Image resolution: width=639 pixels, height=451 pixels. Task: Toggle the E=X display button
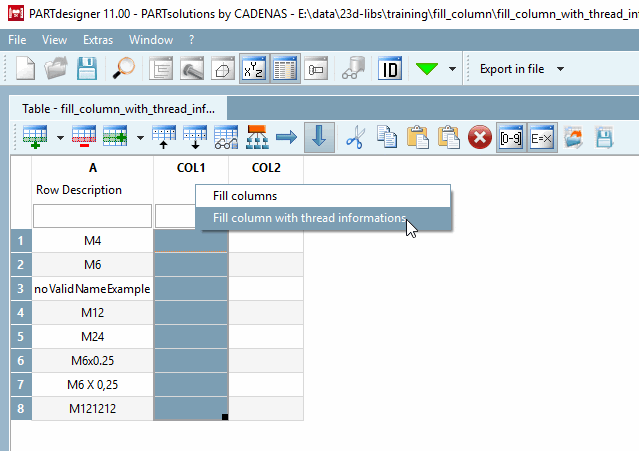(x=542, y=137)
